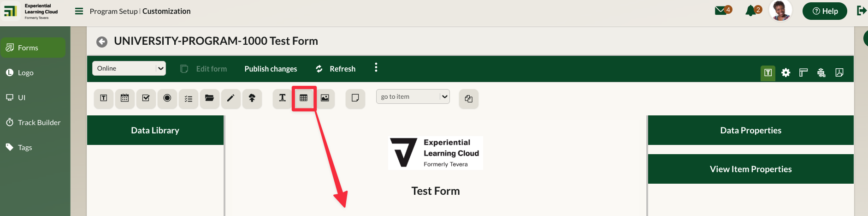Add a radio button field

[167, 98]
